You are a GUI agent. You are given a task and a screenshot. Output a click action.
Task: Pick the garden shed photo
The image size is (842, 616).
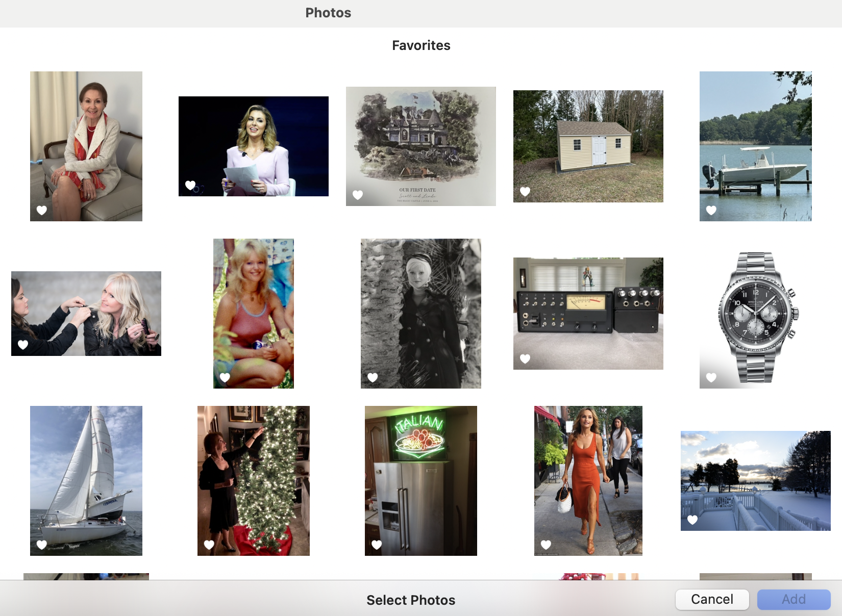pos(588,146)
